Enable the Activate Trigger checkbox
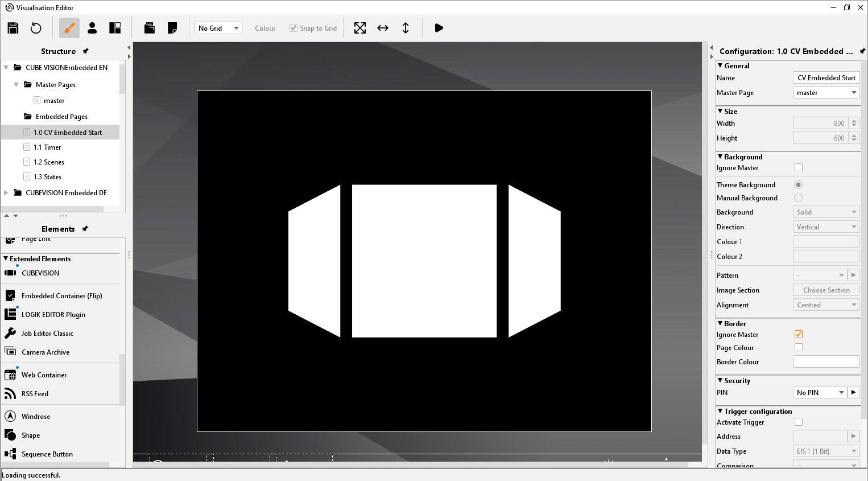868x481 pixels. (799, 422)
